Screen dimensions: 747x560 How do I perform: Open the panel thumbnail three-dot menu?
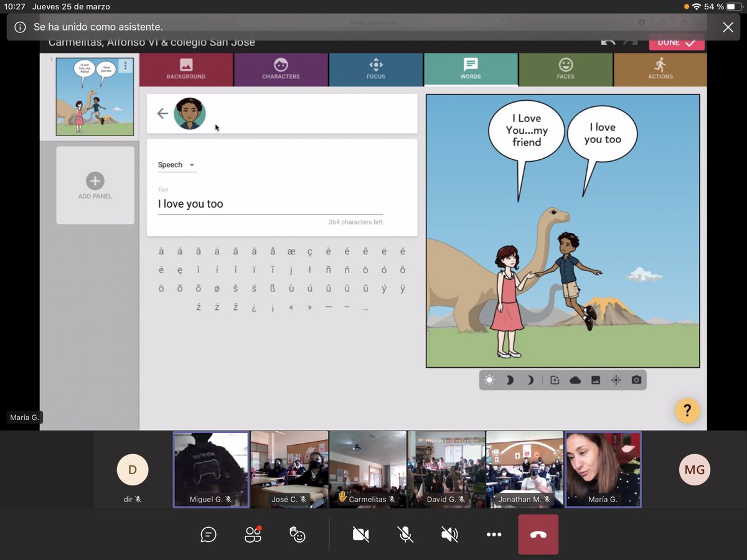tap(126, 66)
